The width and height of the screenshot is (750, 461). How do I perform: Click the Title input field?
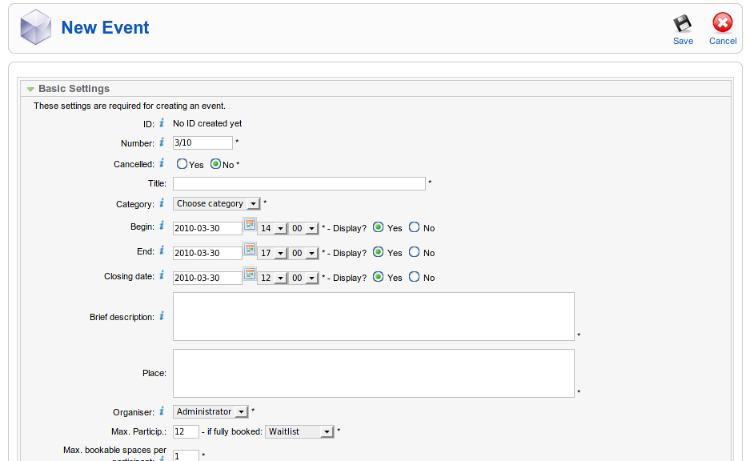point(299,184)
